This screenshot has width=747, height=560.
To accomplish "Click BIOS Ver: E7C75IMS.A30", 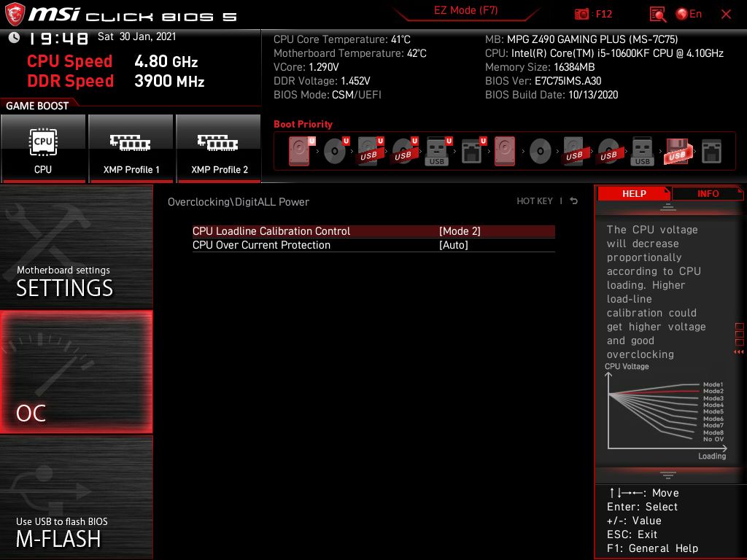I will (543, 81).
